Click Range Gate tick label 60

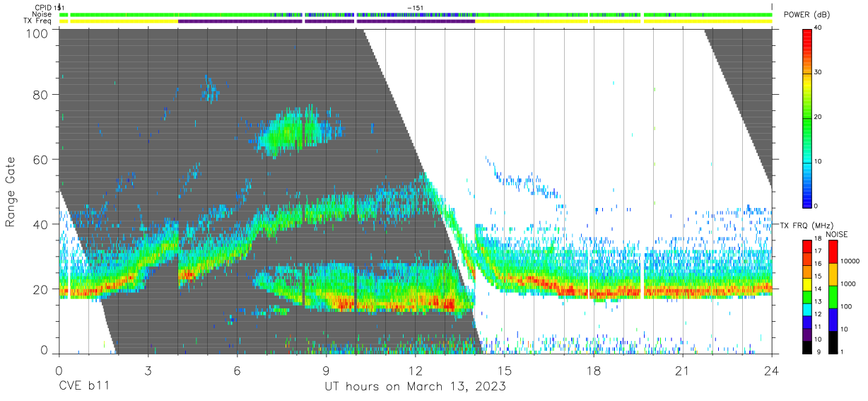40,160
